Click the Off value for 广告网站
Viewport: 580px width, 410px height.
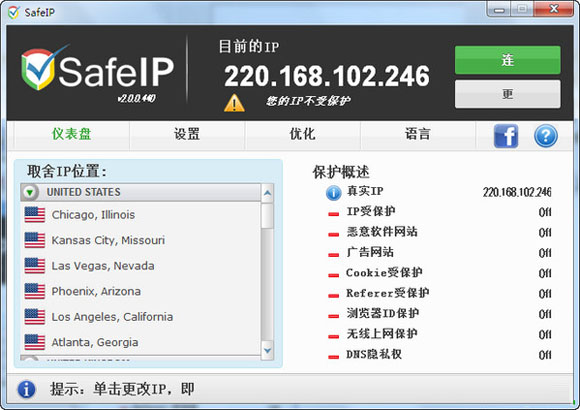point(545,253)
